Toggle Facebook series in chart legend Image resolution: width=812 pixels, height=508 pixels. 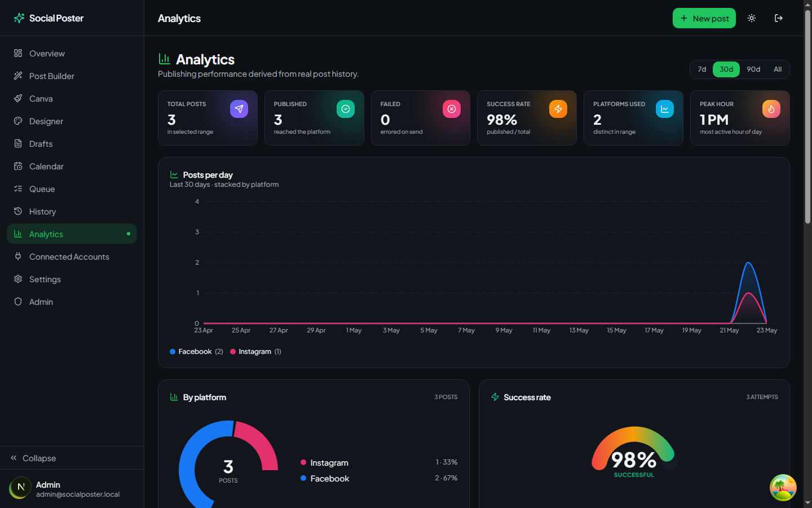click(x=196, y=352)
